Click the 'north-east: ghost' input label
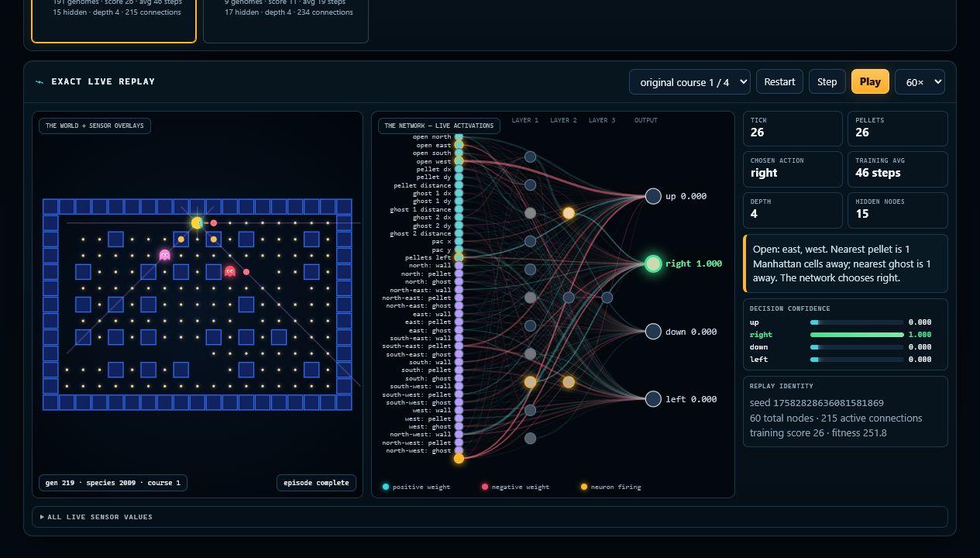 tap(418, 305)
